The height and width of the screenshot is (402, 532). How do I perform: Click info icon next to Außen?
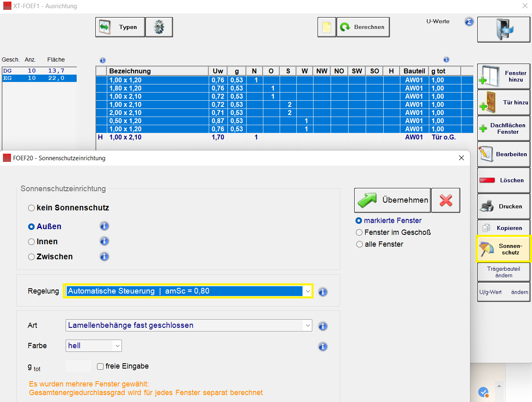(x=104, y=226)
